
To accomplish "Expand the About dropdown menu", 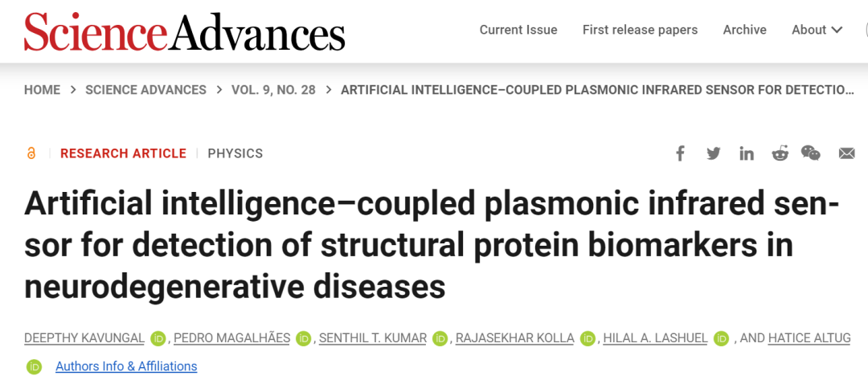I will coord(817,30).
